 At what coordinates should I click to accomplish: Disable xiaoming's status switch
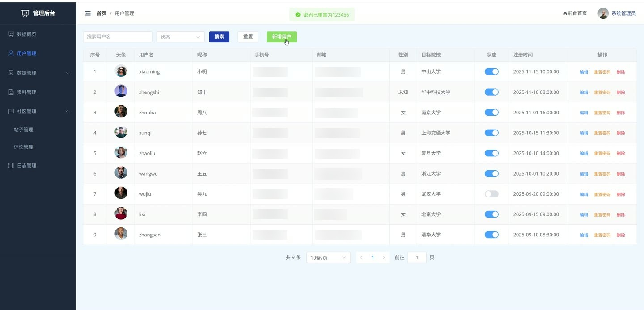(x=491, y=71)
